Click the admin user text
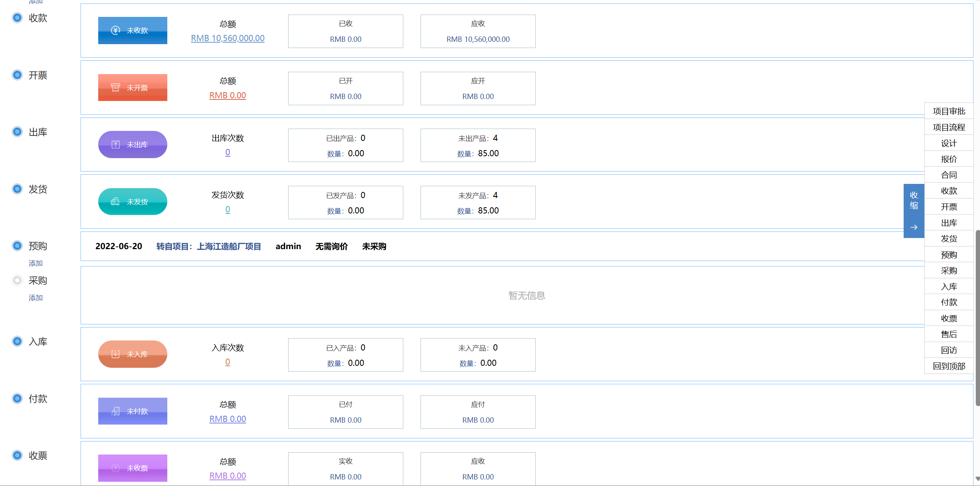980x486 pixels. 288,246
